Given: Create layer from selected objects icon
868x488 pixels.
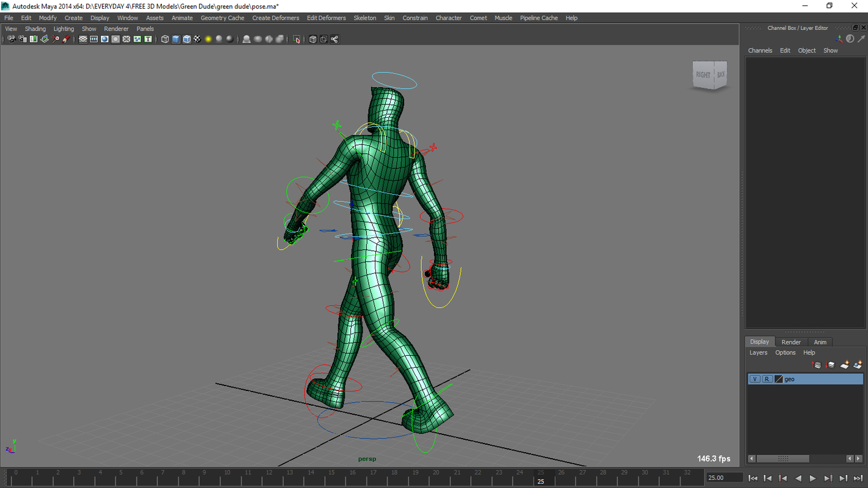Looking at the screenshot, I should (x=858, y=365).
